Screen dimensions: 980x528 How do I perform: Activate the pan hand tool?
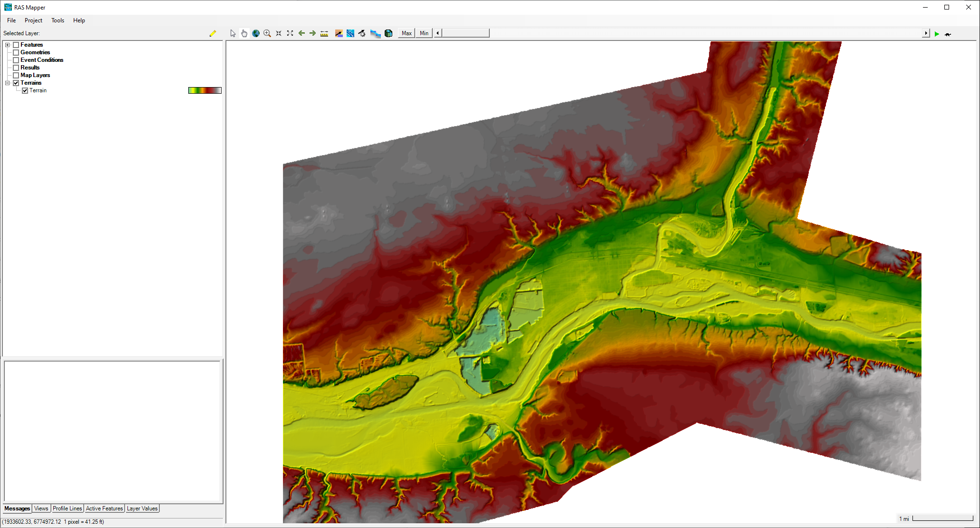pyautogui.click(x=244, y=33)
